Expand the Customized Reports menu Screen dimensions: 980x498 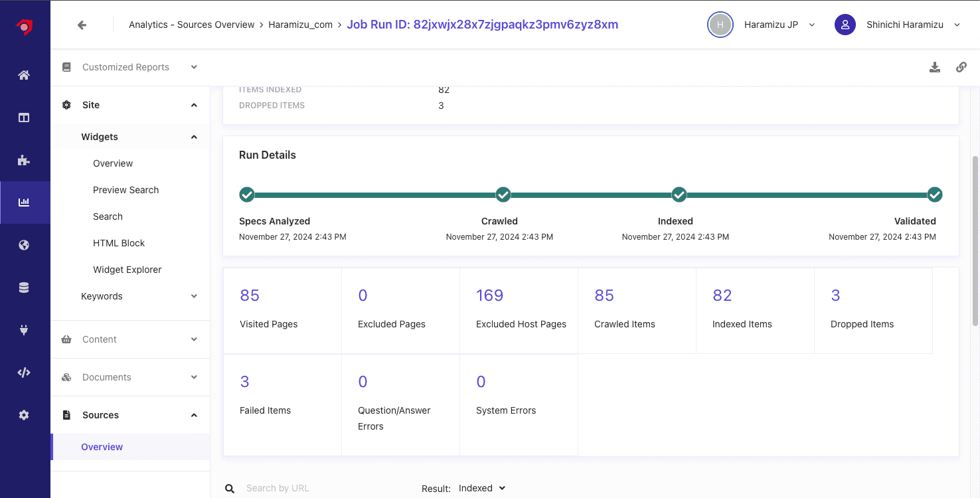click(130, 67)
